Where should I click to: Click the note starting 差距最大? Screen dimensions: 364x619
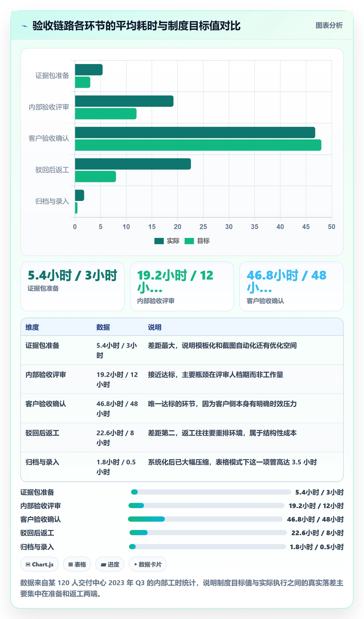(222, 345)
